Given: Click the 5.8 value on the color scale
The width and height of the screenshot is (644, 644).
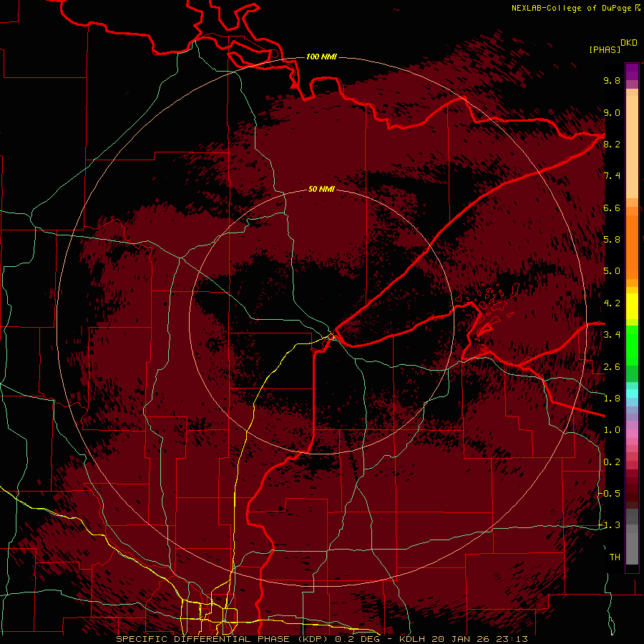Looking at the screenshot, I should [x=612, y=240].
